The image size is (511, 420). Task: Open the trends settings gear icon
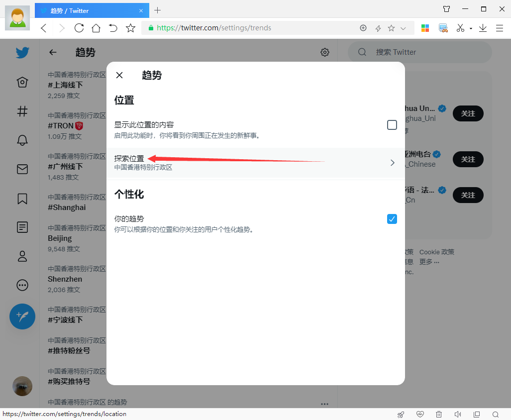tap(324, 52)
